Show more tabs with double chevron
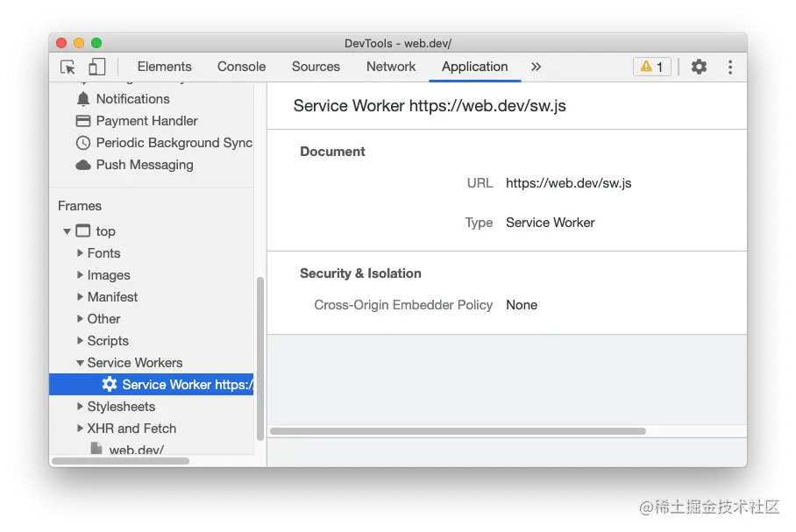The width and height of the screenshot is (796, 532). (537, 67)
